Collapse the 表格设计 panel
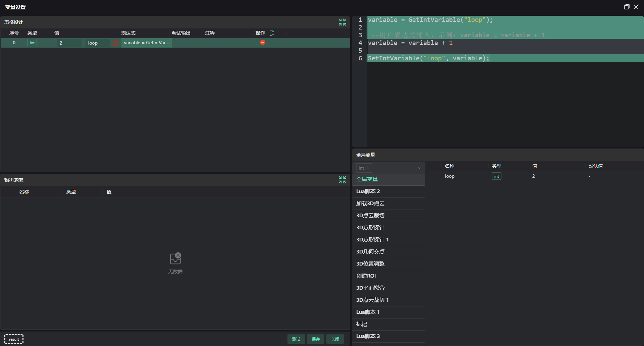644x346 pixels. [x=342, y=22]
